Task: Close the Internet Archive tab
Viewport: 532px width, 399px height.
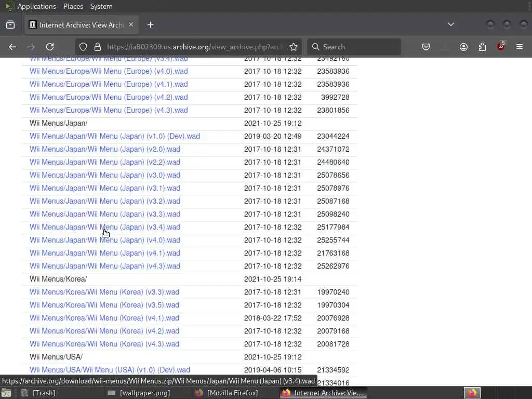Action: click(131, 25)
